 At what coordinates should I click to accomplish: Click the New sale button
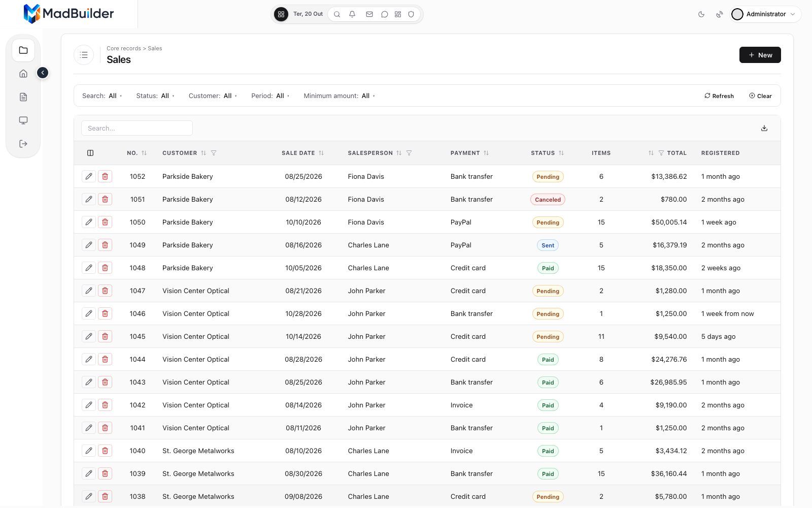pos(760,55)
